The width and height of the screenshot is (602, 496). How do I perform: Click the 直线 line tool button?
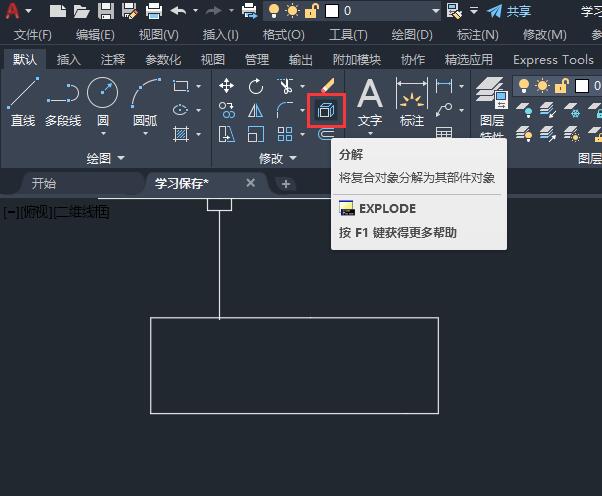click(23, 102)
